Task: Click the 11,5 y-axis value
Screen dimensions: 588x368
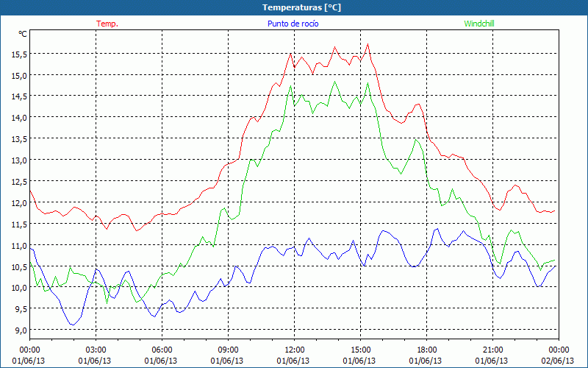Action: (x=19, y=224)
